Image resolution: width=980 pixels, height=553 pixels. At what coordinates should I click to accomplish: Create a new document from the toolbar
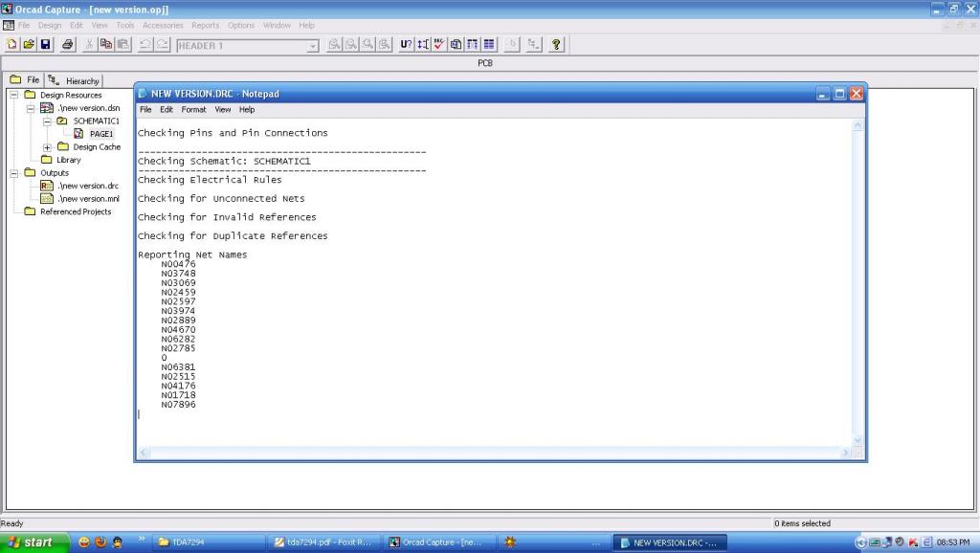[x=11, y=44]
